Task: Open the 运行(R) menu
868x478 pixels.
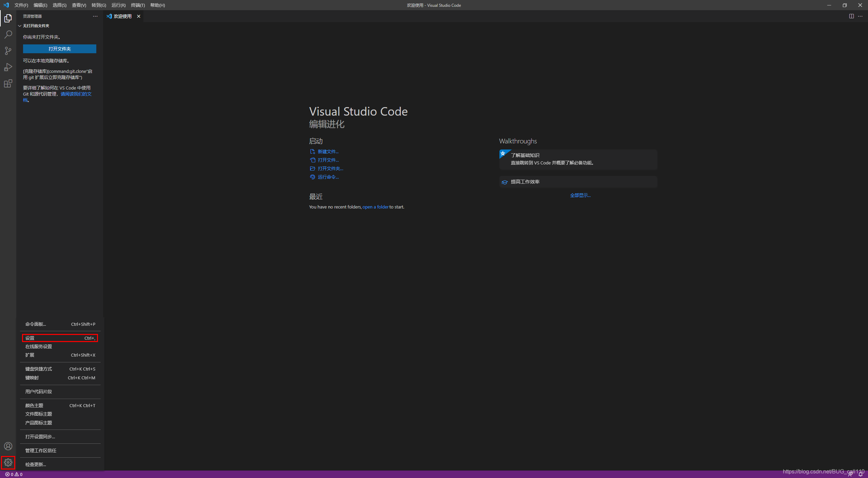Action: [x=118, y=5]
